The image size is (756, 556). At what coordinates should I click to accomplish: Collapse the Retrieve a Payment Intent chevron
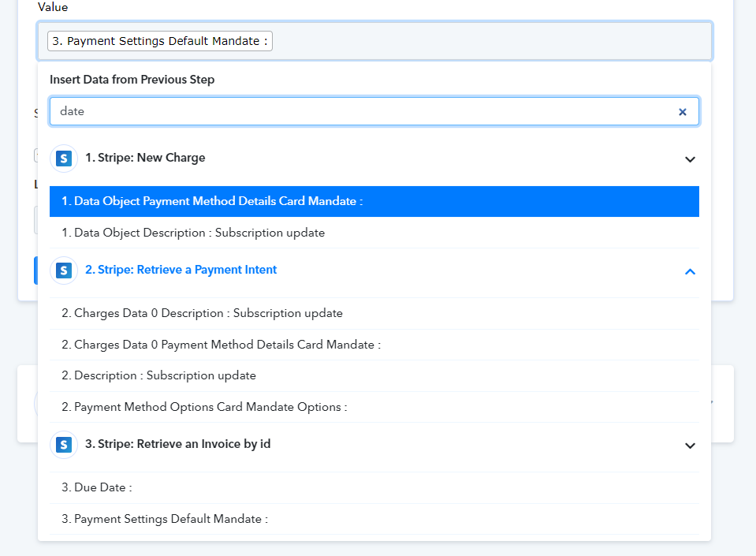pos(690,272)
